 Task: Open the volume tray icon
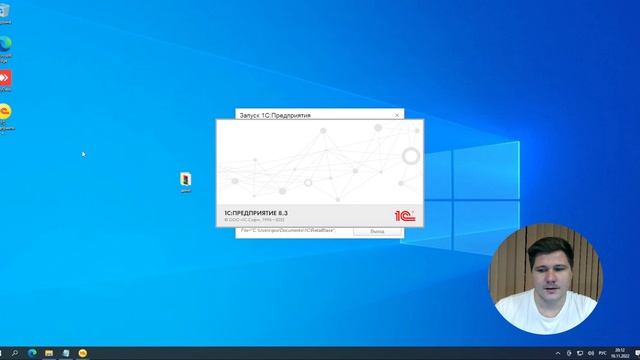[x=591, y=353]
